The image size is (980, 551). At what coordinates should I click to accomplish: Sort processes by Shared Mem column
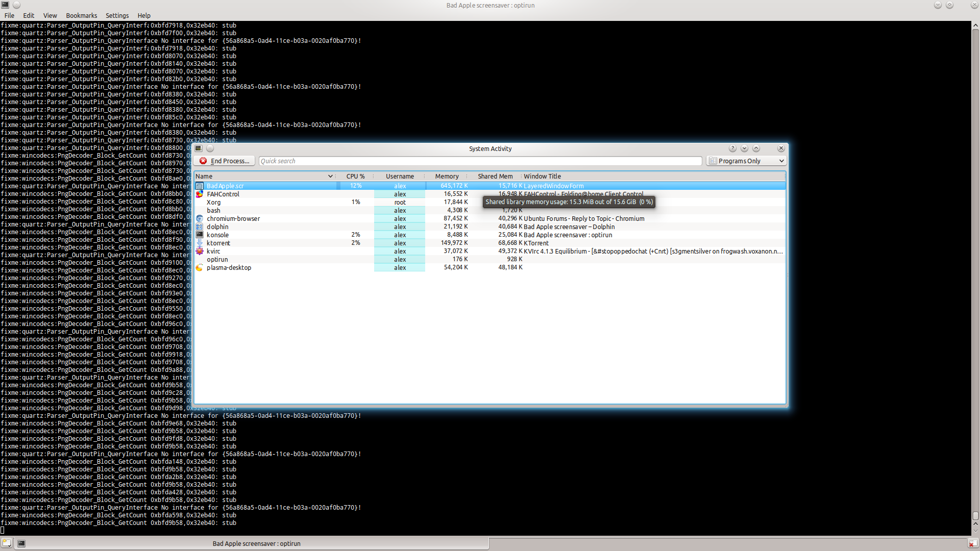(495, 176)
